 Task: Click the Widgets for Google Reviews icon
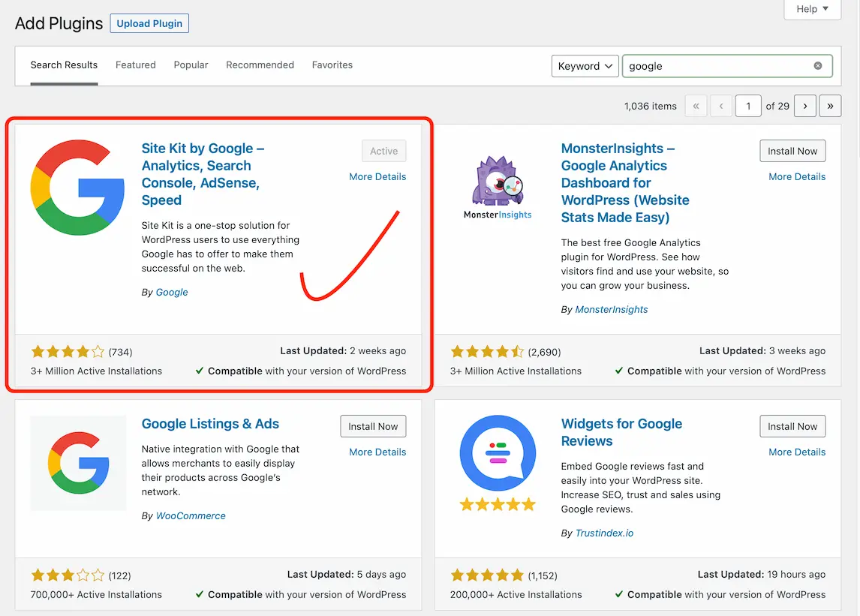pyautogui.click(x=497, y=453)
